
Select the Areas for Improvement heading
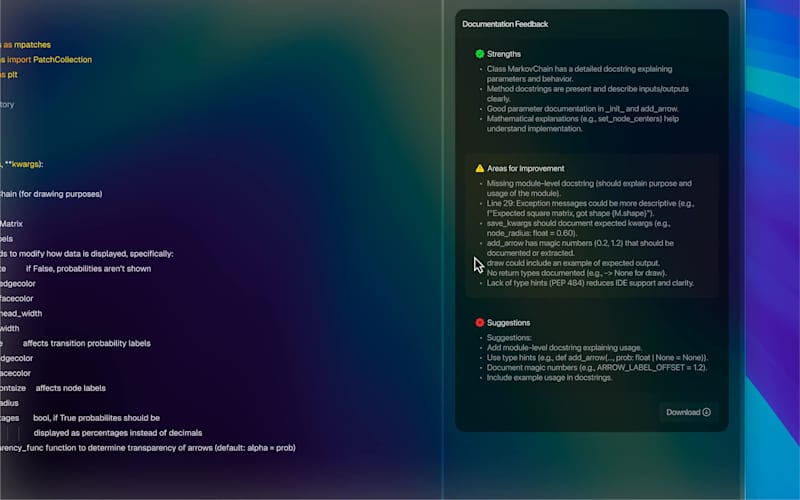526,168
